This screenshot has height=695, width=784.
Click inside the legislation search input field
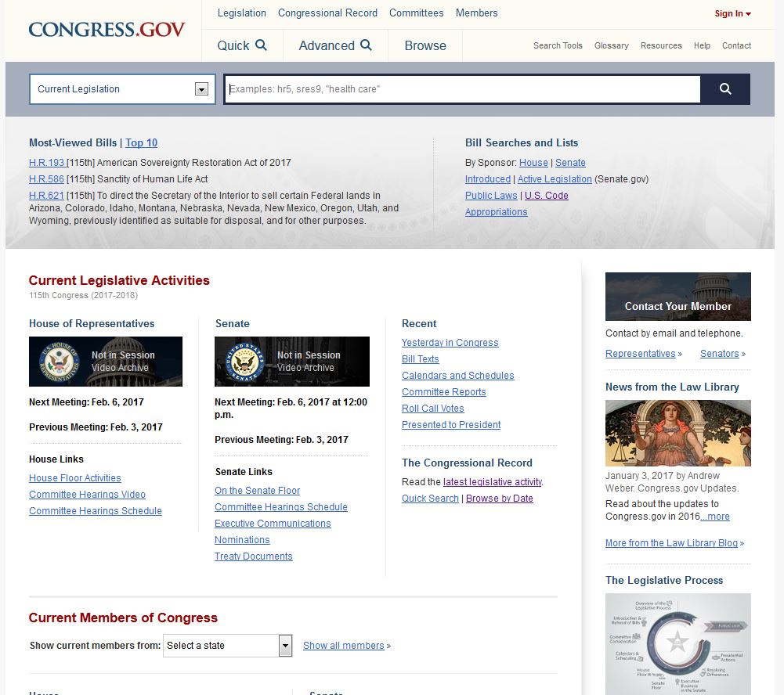462,88
